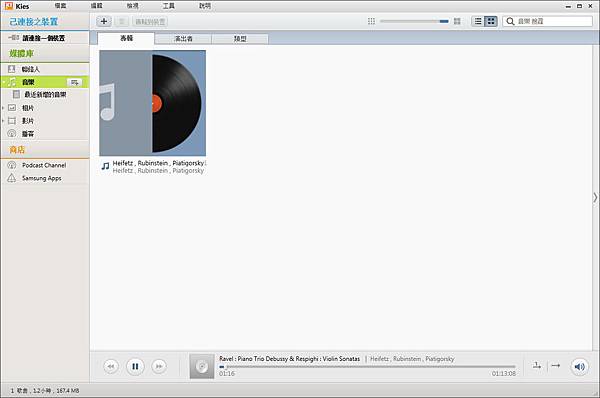The width and height of the screenshot is (600, 398).
Task: Open the podcast library item below videos
Action: pos(45,134)
